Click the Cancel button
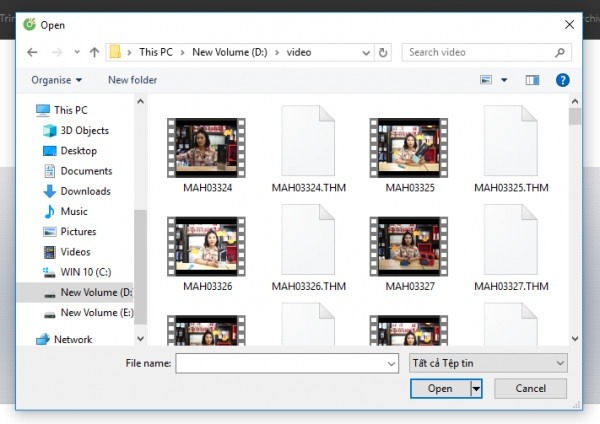600x424 pixels. pyautogui.click(x=530, y=389)
